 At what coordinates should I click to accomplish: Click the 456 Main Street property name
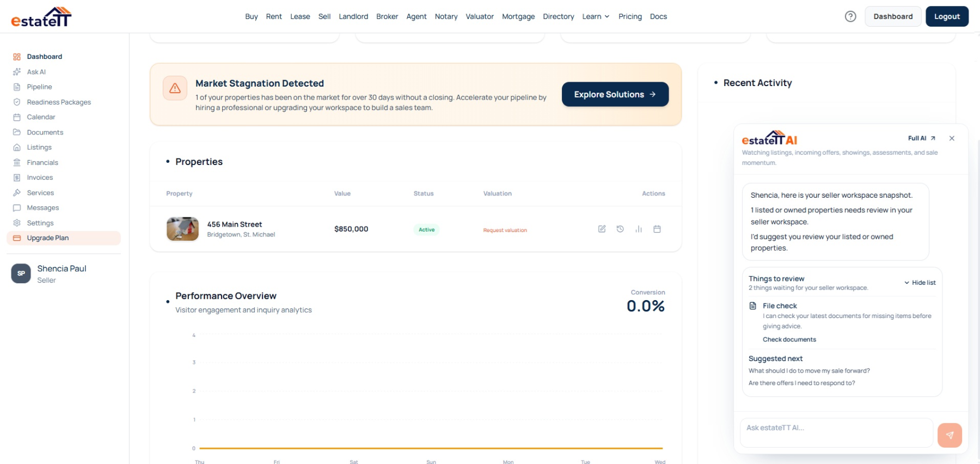point(235,224)
